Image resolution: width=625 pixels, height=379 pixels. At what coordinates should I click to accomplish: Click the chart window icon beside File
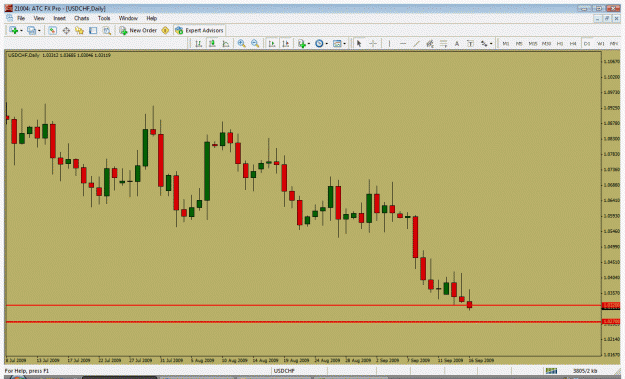(x=9, y=18)
